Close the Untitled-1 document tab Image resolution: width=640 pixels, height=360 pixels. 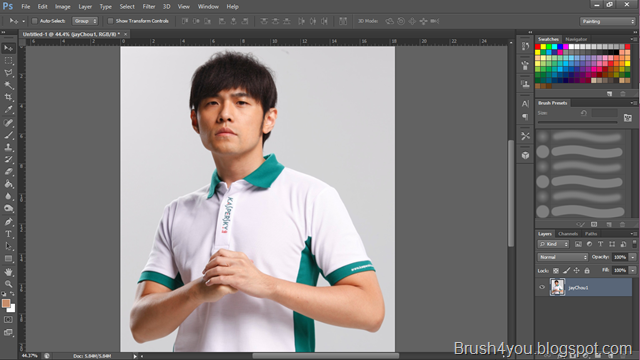pyautogui.click(x=125, y=34)
